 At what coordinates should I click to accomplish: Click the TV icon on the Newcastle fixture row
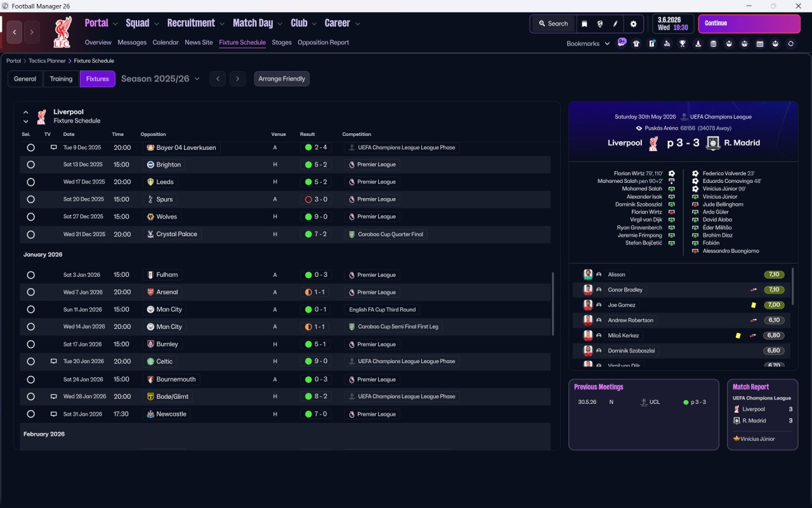(54, 414)
